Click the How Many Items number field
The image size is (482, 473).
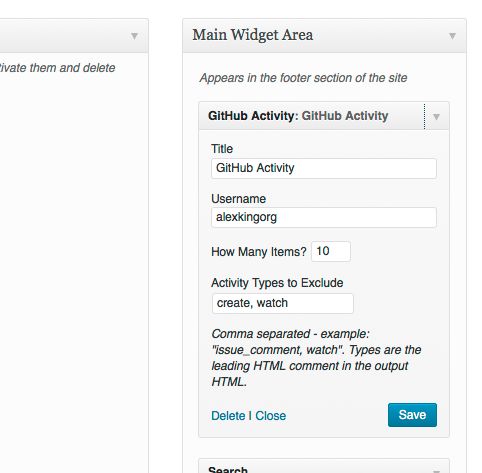click(x=331, y=251)
